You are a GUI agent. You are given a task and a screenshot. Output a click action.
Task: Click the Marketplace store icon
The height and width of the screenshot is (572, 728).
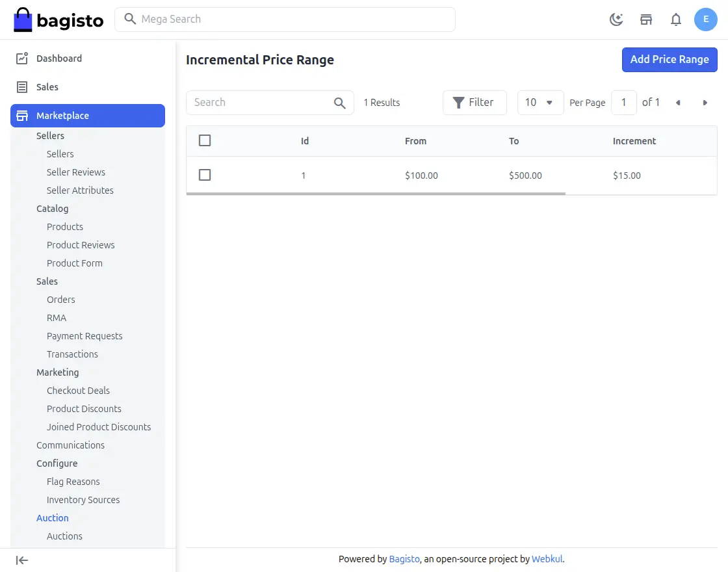[22, 116]
